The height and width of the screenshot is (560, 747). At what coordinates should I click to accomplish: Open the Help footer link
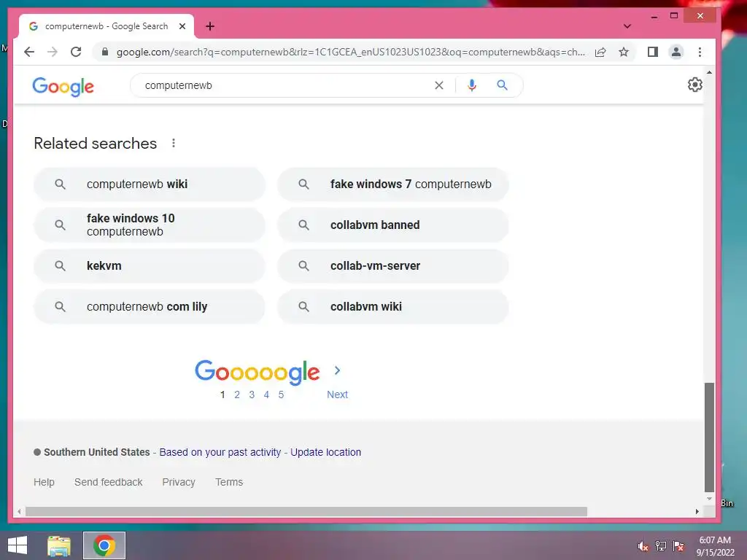(x=44, y=483)
